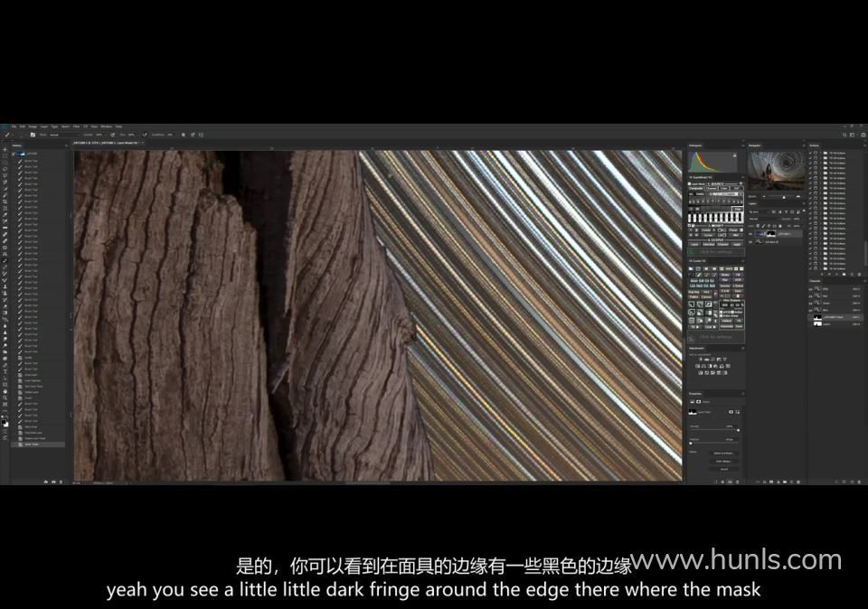Toggle visibility of the top layer in Layers
868x609 pixels.
tap(751, 233)
